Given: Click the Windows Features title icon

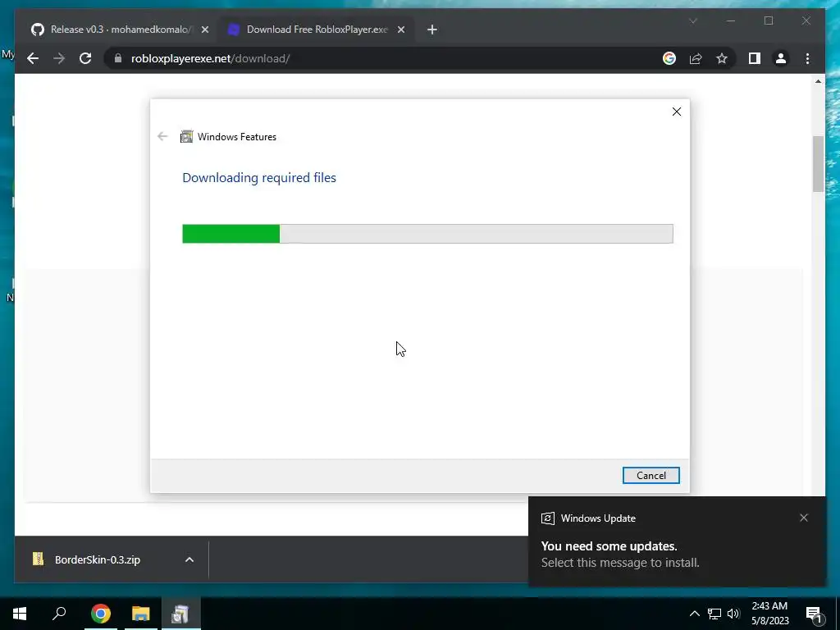Looking at the screenshot, I should (x=186, y=137).
